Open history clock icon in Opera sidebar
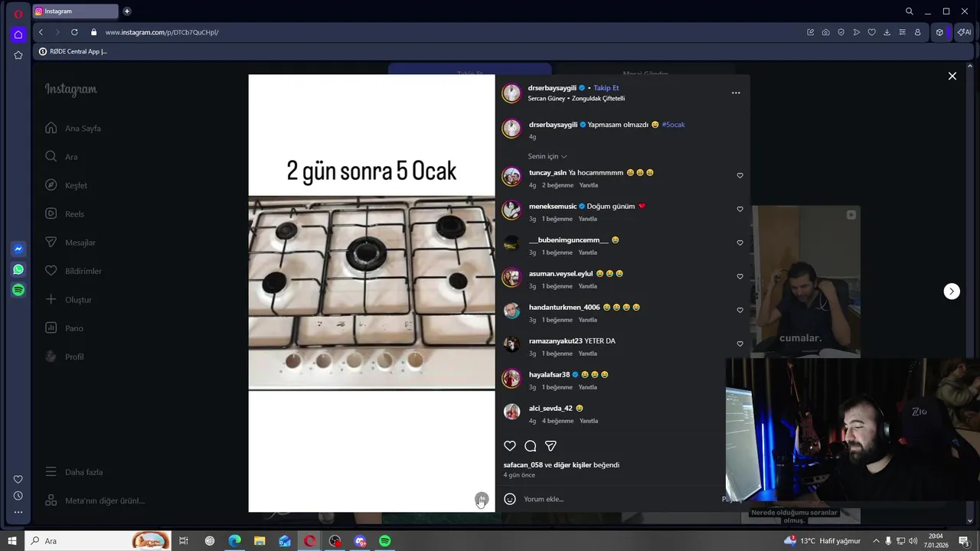Viewport: 980px width, 551px height. click(18, 496)
